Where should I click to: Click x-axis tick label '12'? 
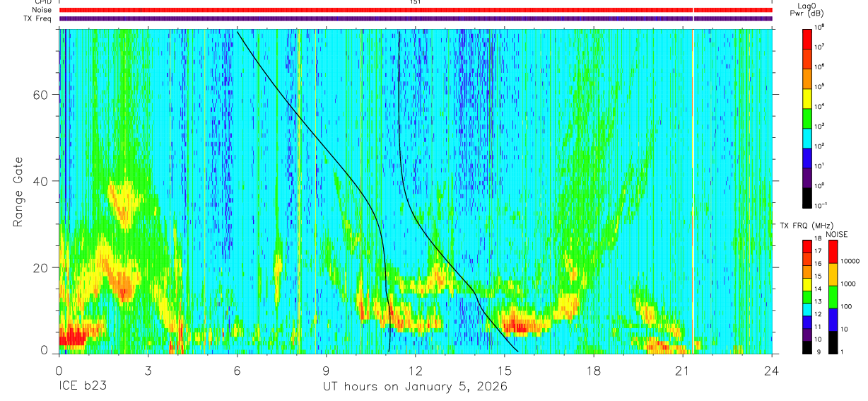pyautogui.click(x=416, y=370)
